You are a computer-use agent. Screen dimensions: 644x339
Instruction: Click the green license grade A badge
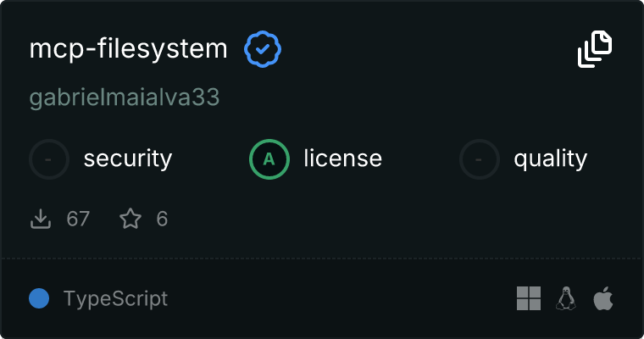(x=269, y=158)
